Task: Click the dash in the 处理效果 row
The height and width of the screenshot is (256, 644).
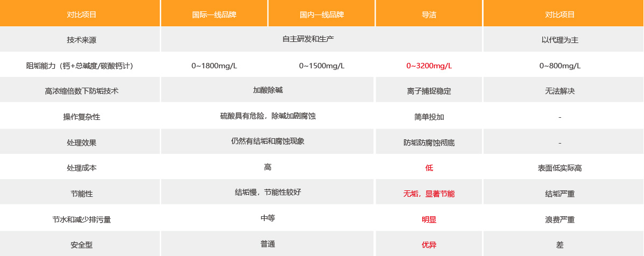Action: coord(560,143)
